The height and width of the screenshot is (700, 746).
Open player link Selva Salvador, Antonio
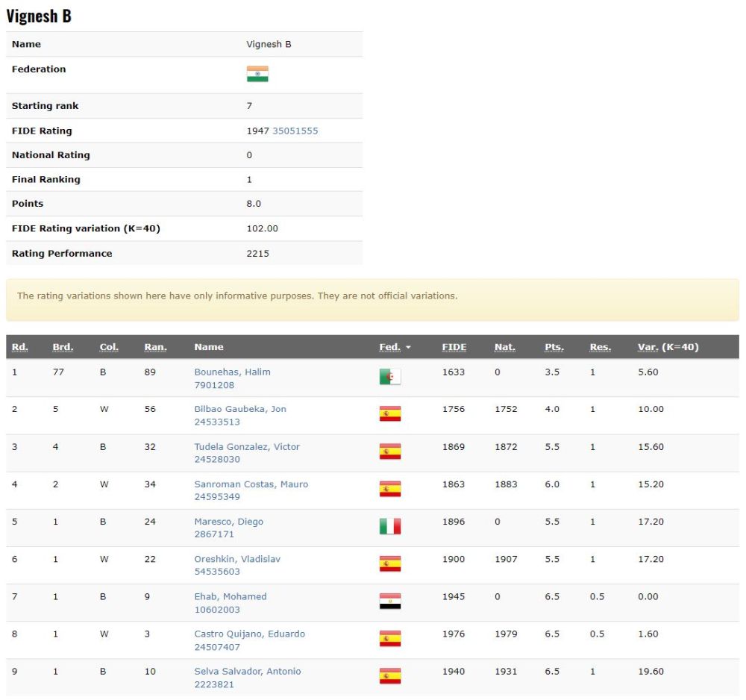[x=248, y=672]
